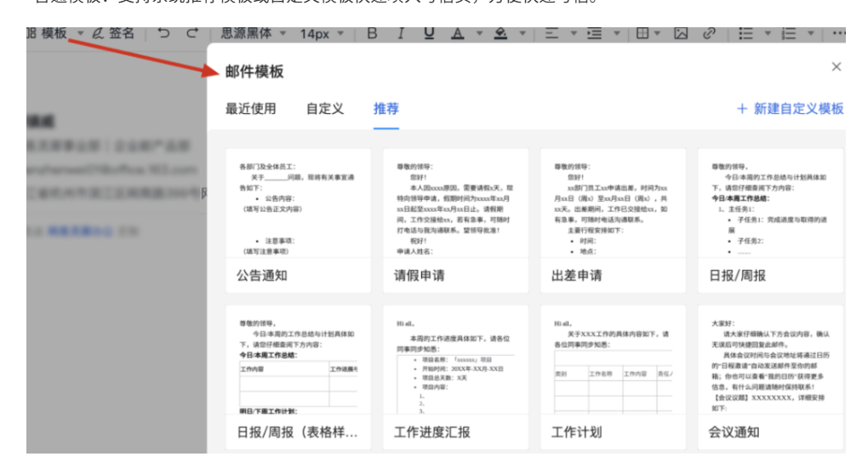This screenshot has height=468, width=868.
Task: Select the 日报/周报 template card
Action: [771, 220]
